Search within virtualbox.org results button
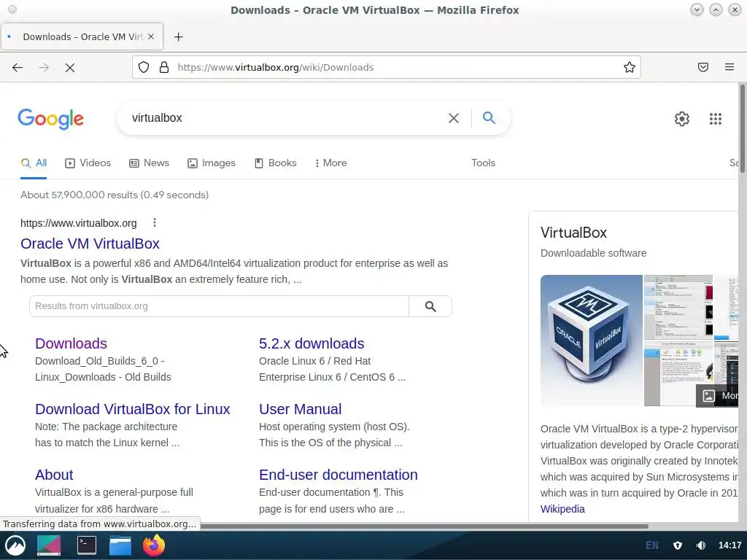Viewport: 747px width, 560px height. click(x=430, y=306)
